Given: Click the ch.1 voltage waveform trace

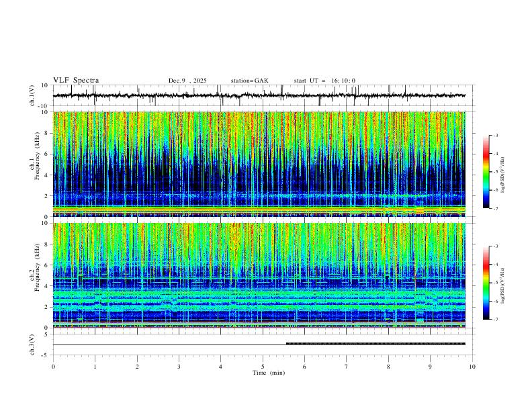Looking at the screenshot, I should pos(259,95).
